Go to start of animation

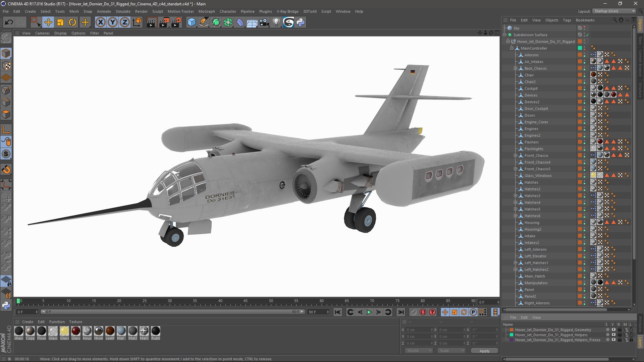click(x=338, y=312)
